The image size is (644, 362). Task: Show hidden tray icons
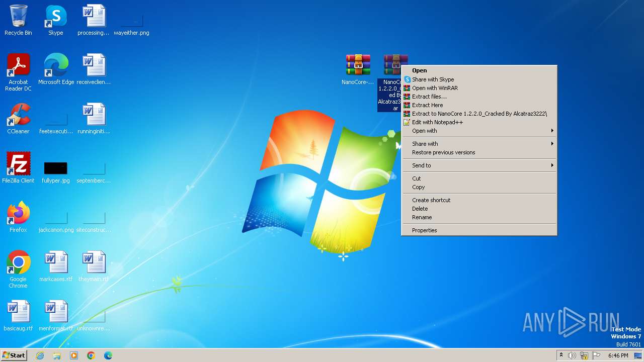(561, 355)
